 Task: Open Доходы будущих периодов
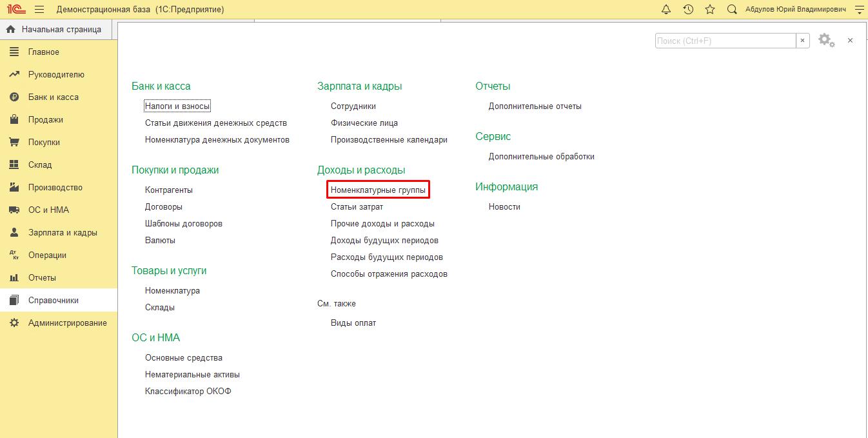[x=384, y=240]
